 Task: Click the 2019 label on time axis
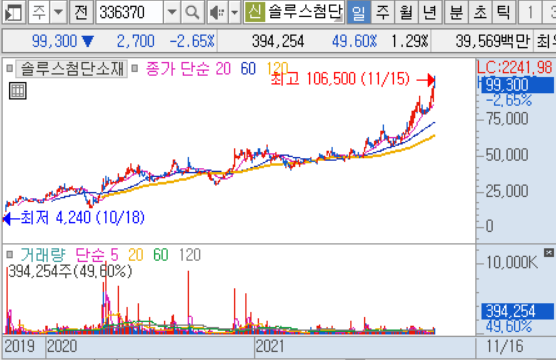point(20,346)
